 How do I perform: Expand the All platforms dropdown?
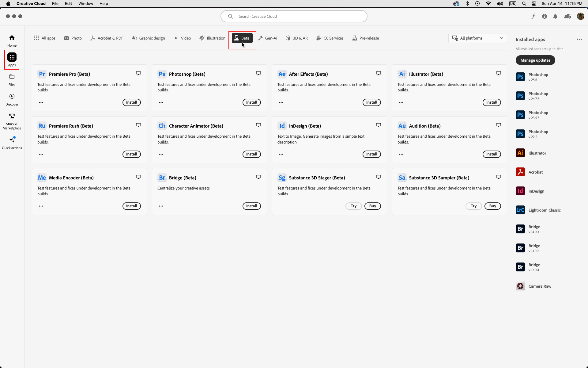tap(477, 38)
